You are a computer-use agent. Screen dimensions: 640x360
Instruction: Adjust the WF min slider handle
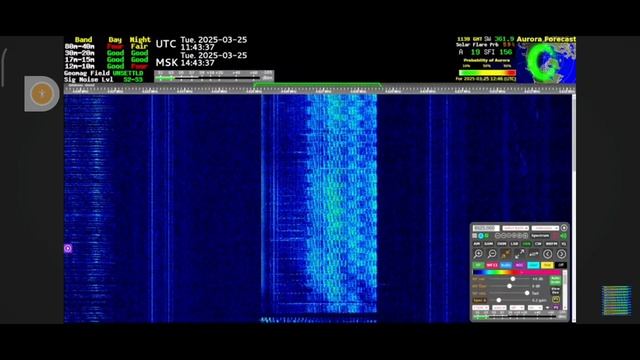click(509, 286)
